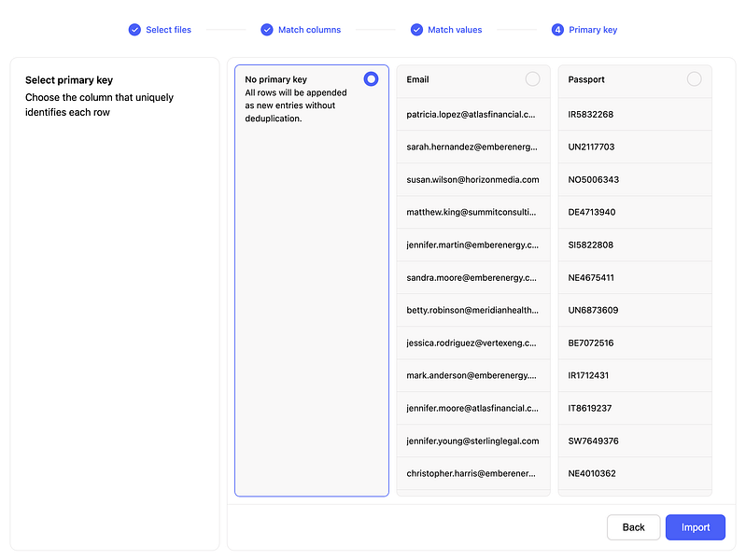Click the jennifer.moore email cell

tap(473, 408)
